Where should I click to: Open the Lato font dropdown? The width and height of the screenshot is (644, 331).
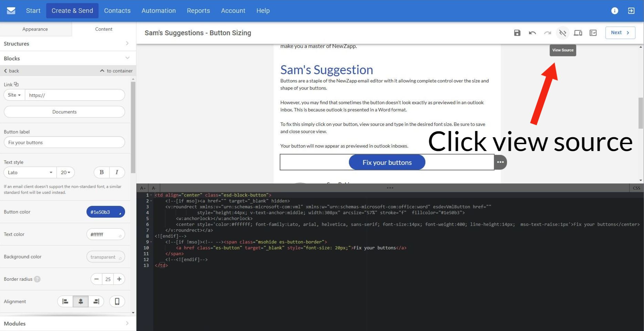[30, 172]
